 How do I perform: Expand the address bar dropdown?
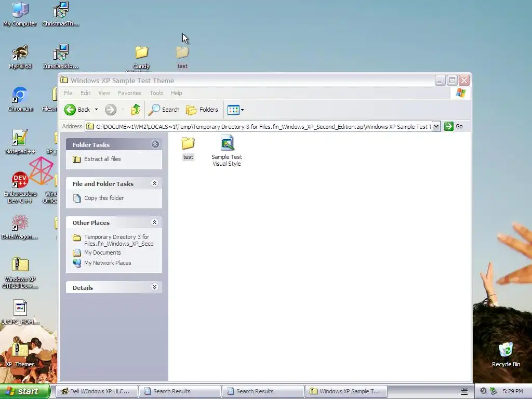(x=436, y=127)
